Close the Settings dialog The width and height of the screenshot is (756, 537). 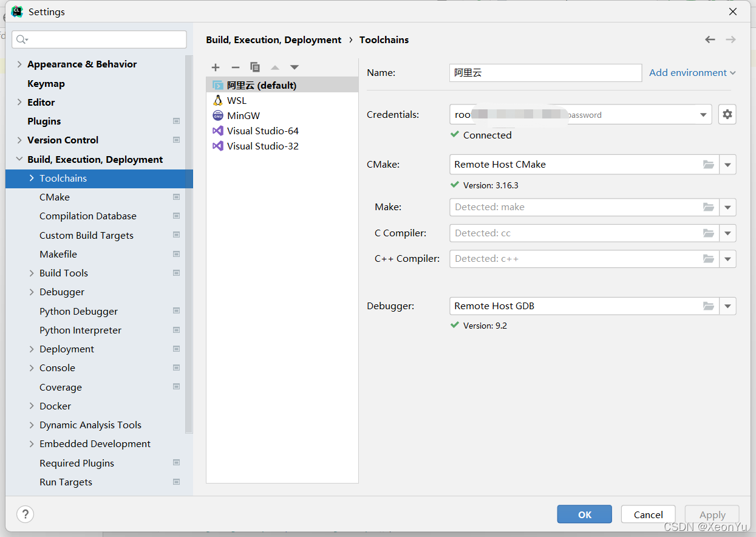(733, 12)
